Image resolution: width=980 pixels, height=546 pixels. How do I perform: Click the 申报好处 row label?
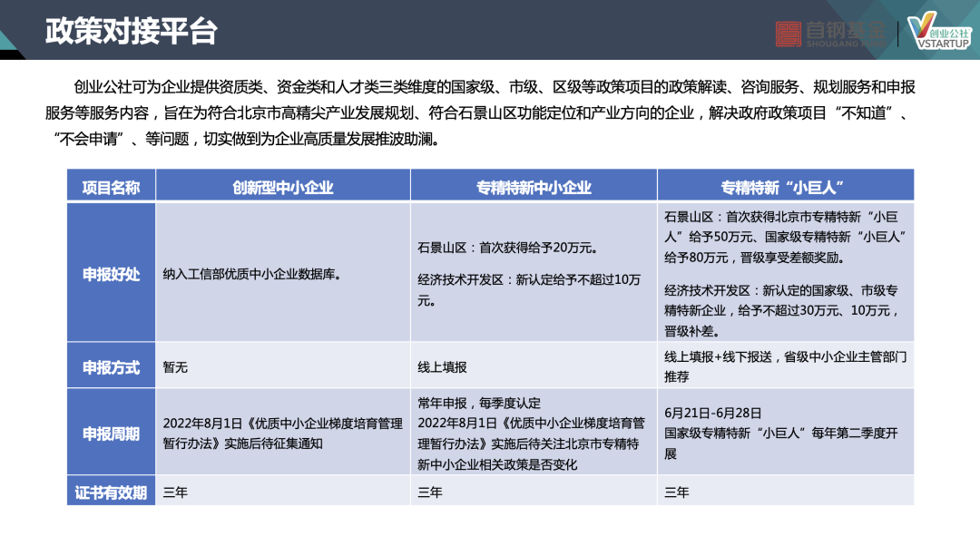(x=111, y=274)
